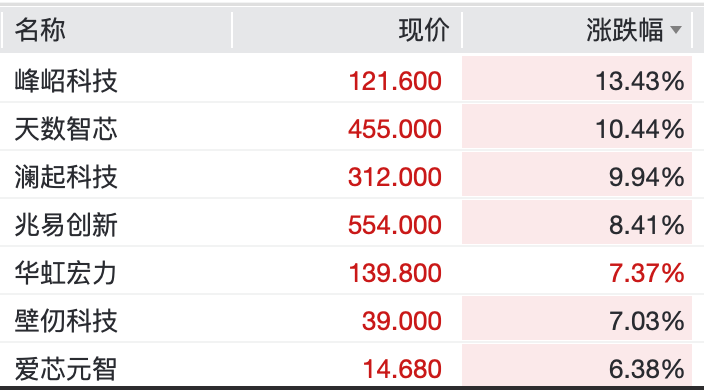The width and height of the screenshot is (704, 390).
Task: Click the 6.38% change cell
Action: [577, 365]
